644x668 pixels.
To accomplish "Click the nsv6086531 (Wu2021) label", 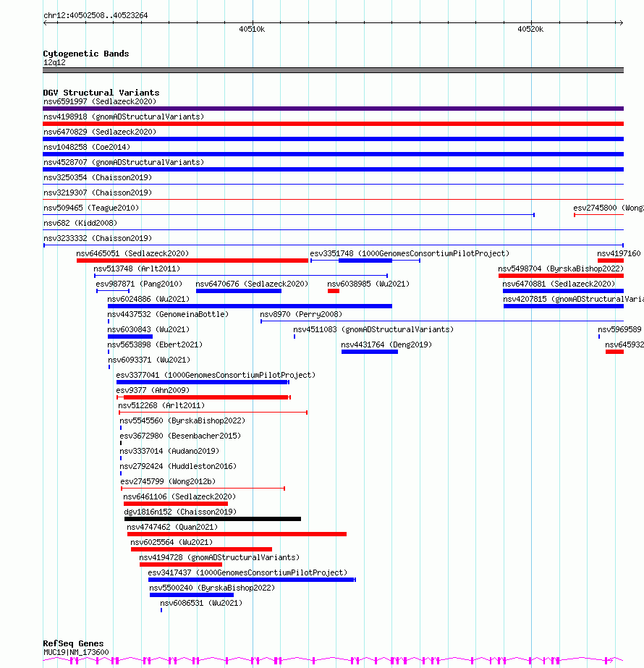I will click(201, 604).
